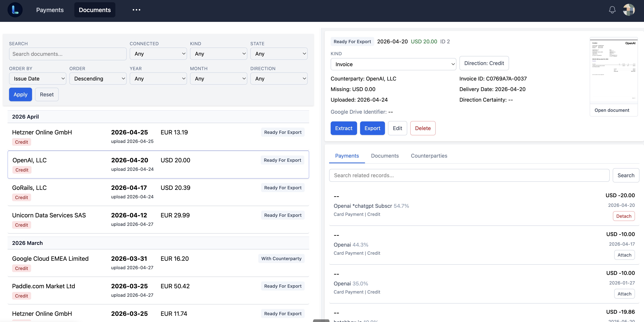Click the Counterparty: OpenAI, LLC text
Viewport: 644px width, 322px height.
(363, 79)
